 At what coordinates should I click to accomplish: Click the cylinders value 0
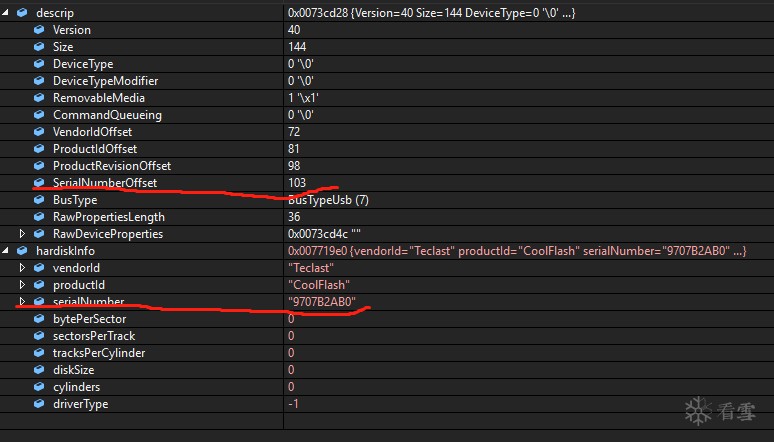pyautogui.click(x=291, y=387)
